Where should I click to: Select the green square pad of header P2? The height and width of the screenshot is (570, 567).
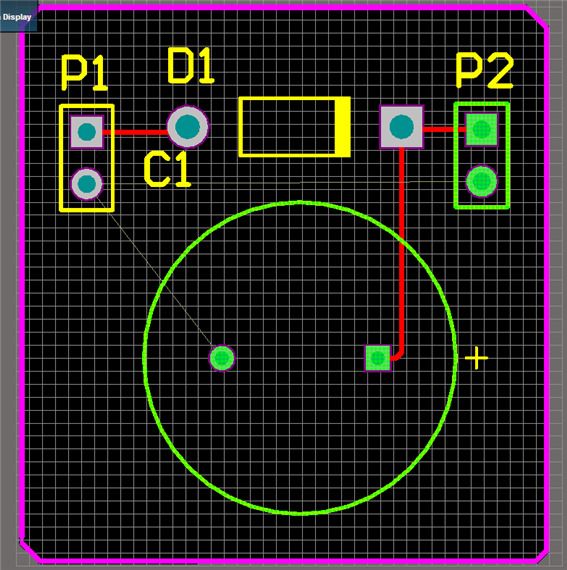(482, 129)
